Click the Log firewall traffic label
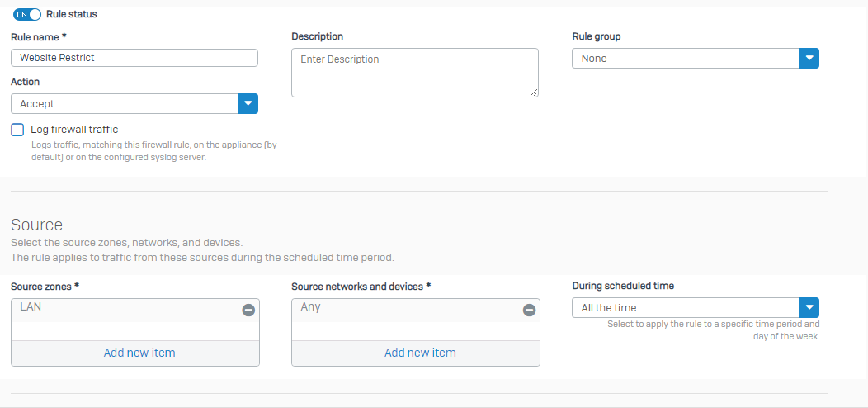 [x=75, y=130]
